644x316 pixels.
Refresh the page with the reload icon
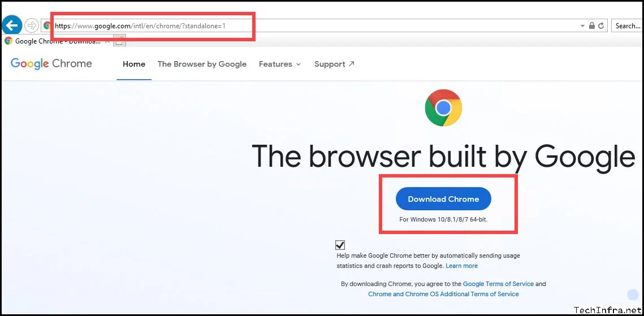[601, 26]
